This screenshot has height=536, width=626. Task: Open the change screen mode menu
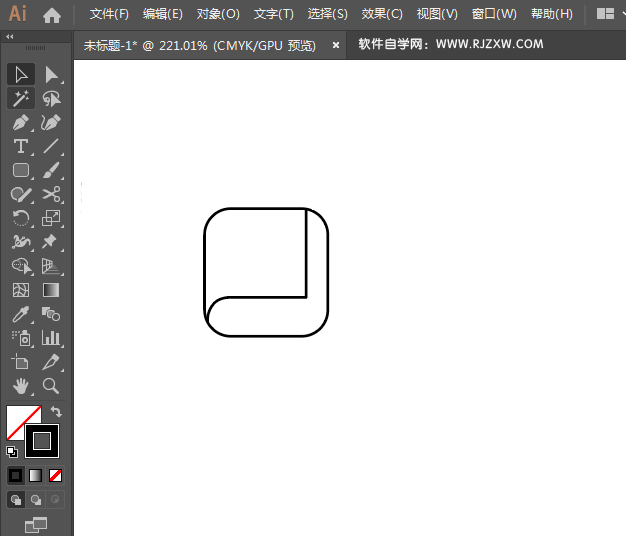click(x=36, y=523)
